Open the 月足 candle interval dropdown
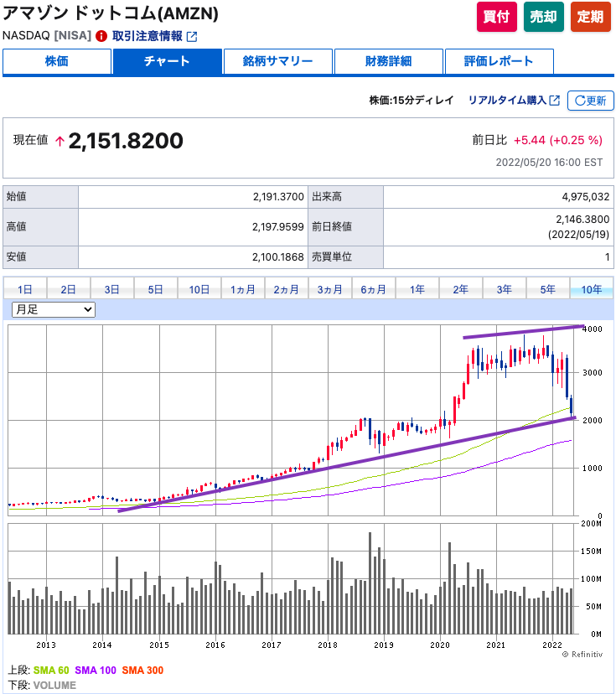This screenshot has height=694, width=616. tap(54, 309)
